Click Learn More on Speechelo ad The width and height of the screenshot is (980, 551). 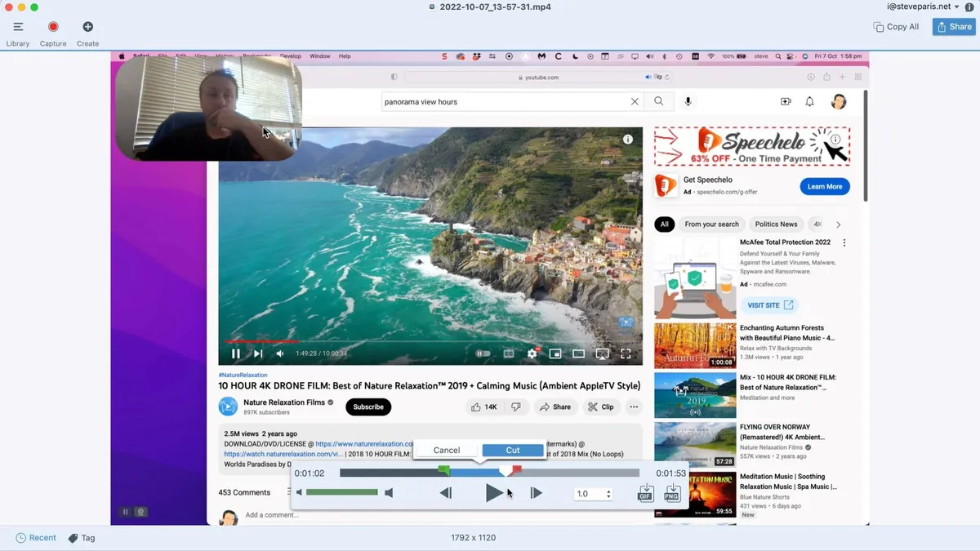[825, 187]
